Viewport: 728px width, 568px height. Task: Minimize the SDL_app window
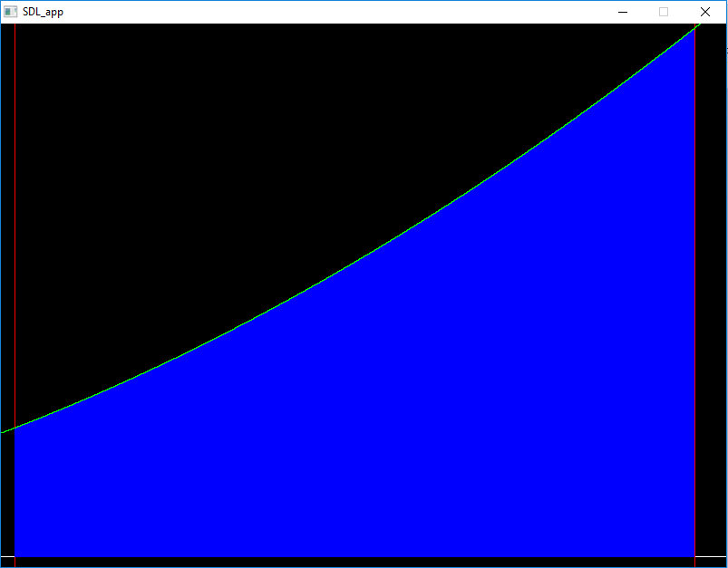(x=623, y=12)
